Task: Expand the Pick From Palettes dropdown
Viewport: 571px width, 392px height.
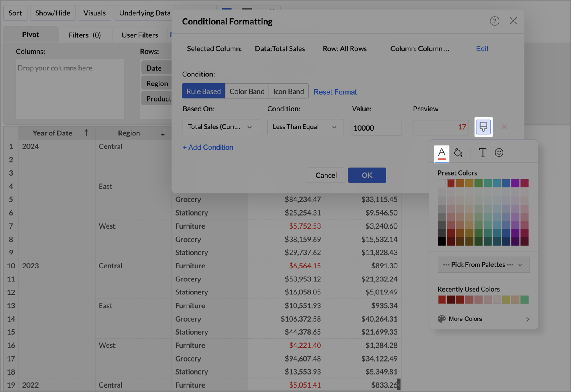Action: click(x=483, y=265)
